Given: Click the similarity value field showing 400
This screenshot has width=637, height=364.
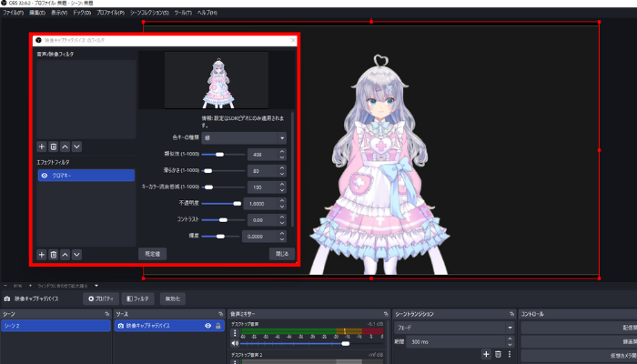Looking at the screenshot, I should click(x=262, y=155).
